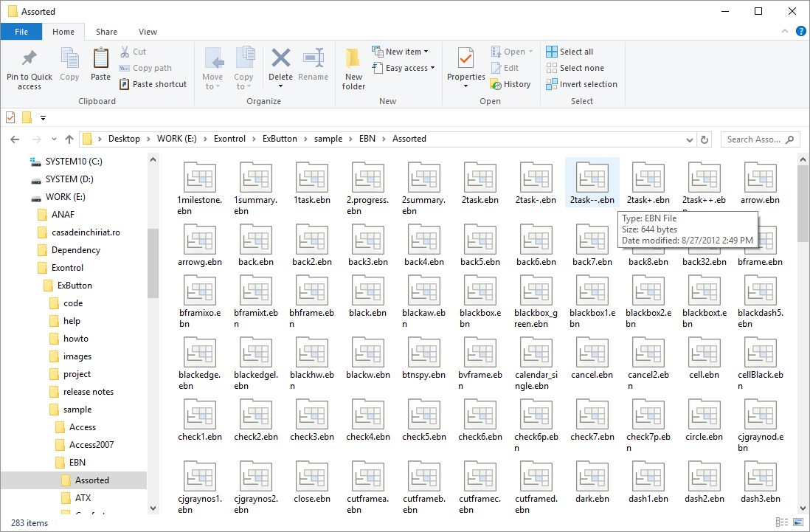Switch to the View ribbon tab
The height and width of the screenshot is (532, 810).
pyautogui.click(x=148, y=32)
